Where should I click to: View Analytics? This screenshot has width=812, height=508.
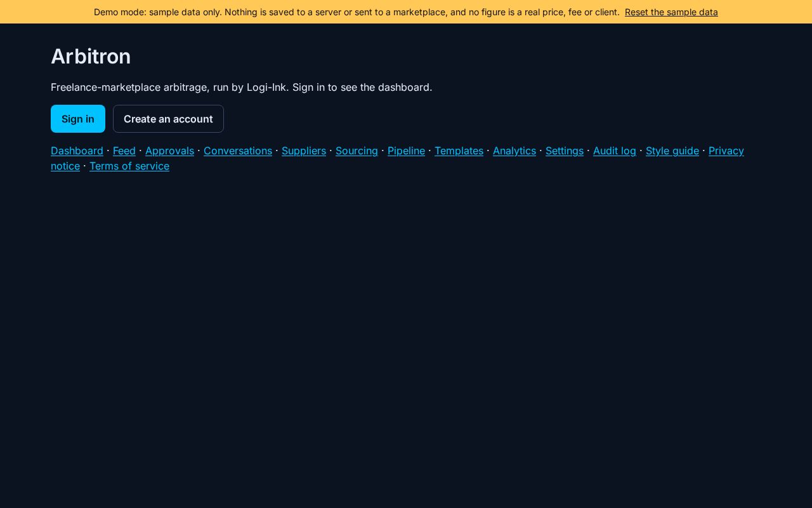pos(514,150)
